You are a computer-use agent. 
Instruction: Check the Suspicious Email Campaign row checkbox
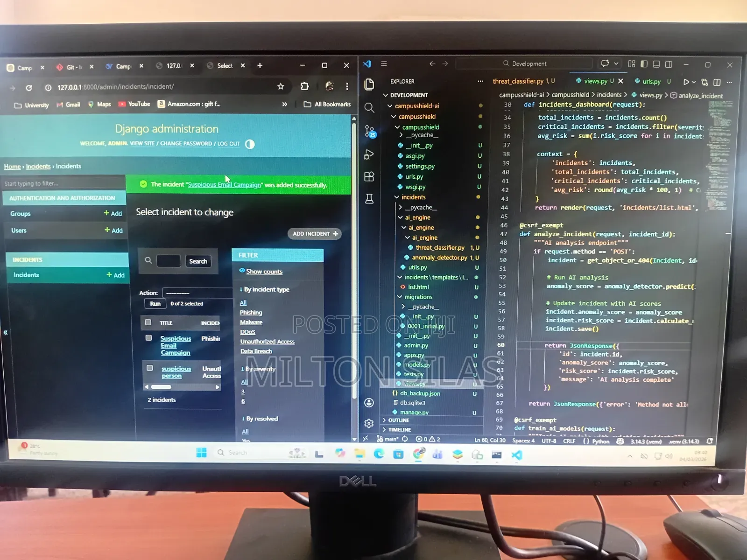pyautogui.click(x=148, y=338)
